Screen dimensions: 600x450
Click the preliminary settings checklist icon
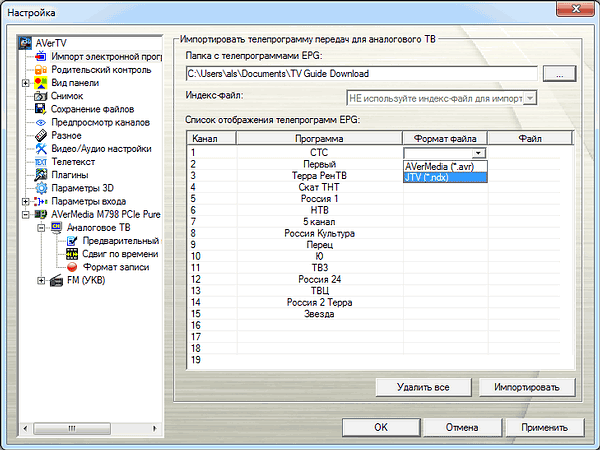coord(72,241)
